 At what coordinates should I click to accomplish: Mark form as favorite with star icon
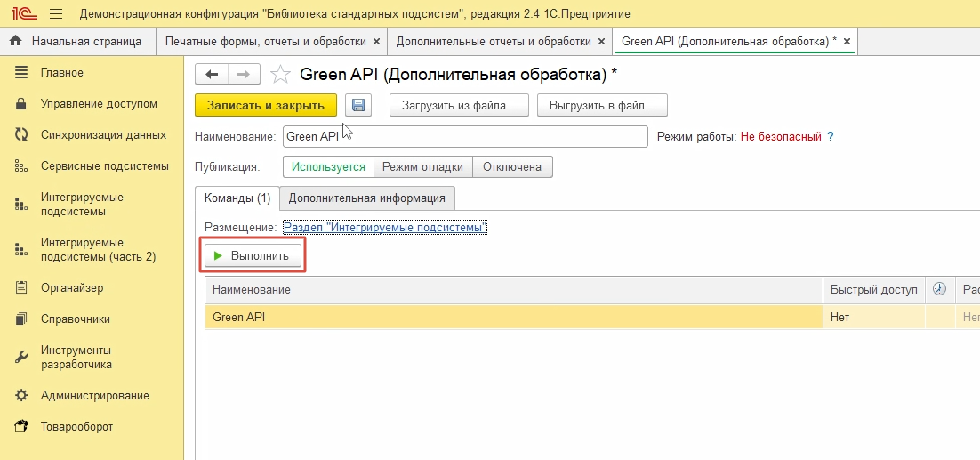point(280,74)
